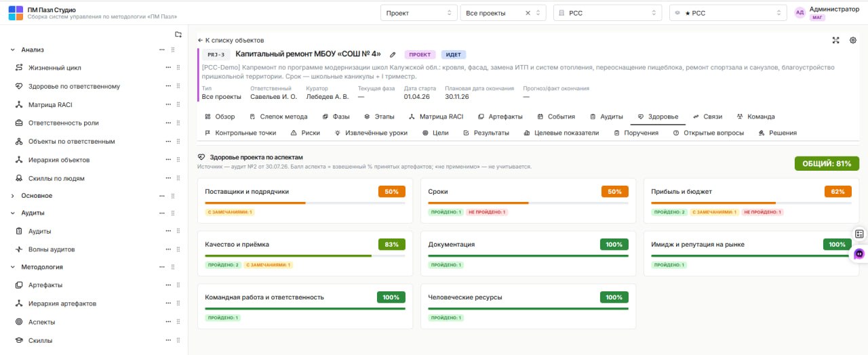This screenshot has width=868, height=355.
Task: Switch to the Риски tab
Action: tap(305, 133)
